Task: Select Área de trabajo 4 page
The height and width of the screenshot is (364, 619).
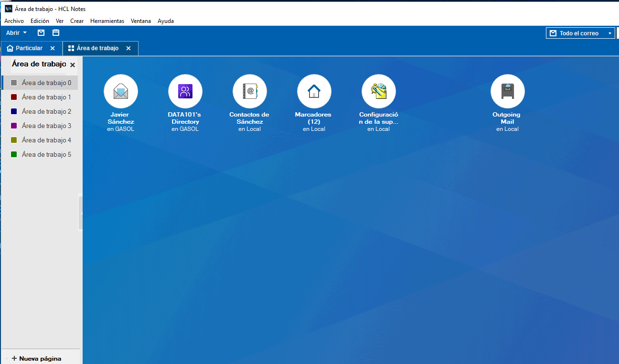Action: (41, 140)
